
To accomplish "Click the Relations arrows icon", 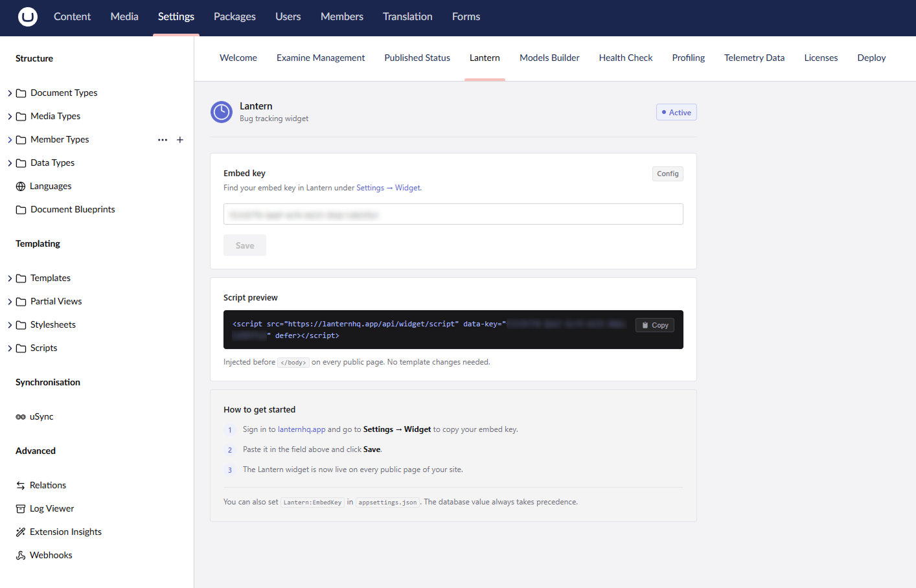I will point(21,486).
